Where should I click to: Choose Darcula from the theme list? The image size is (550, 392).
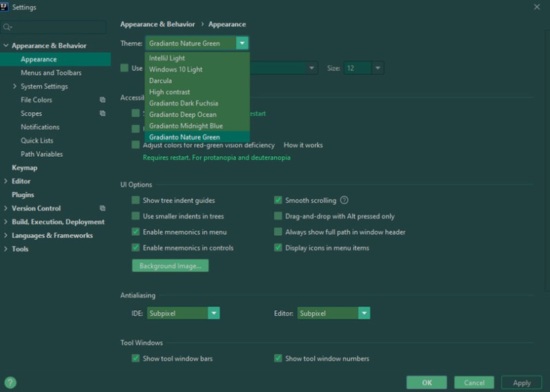pyautogui.click(x=160, y=80)
